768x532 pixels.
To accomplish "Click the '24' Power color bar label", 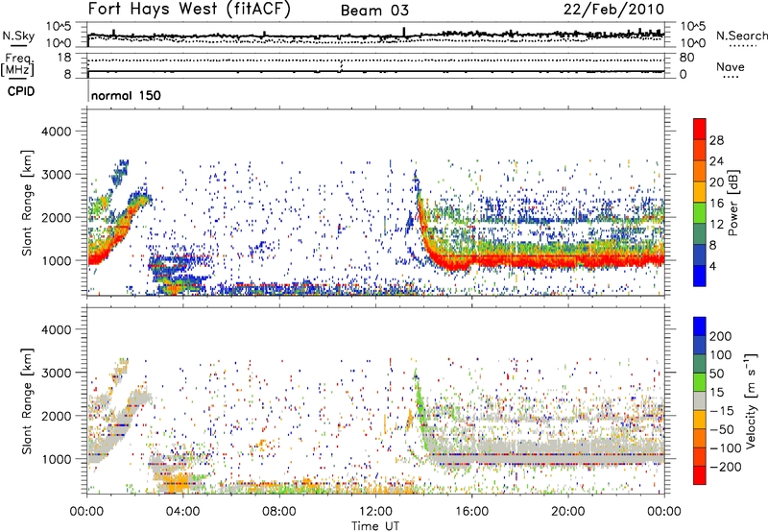I will click(x=716, y=161).
